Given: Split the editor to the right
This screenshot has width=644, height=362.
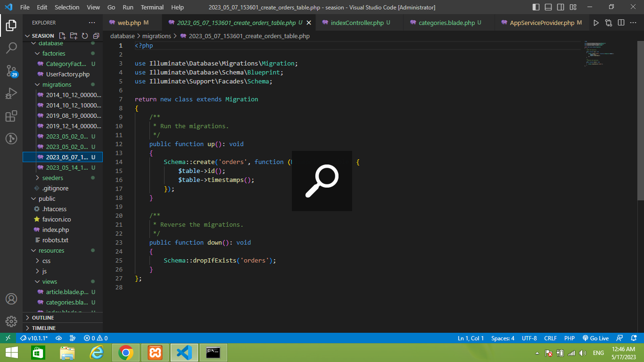Looking at the screenshot, I should (x=621, y=23).
